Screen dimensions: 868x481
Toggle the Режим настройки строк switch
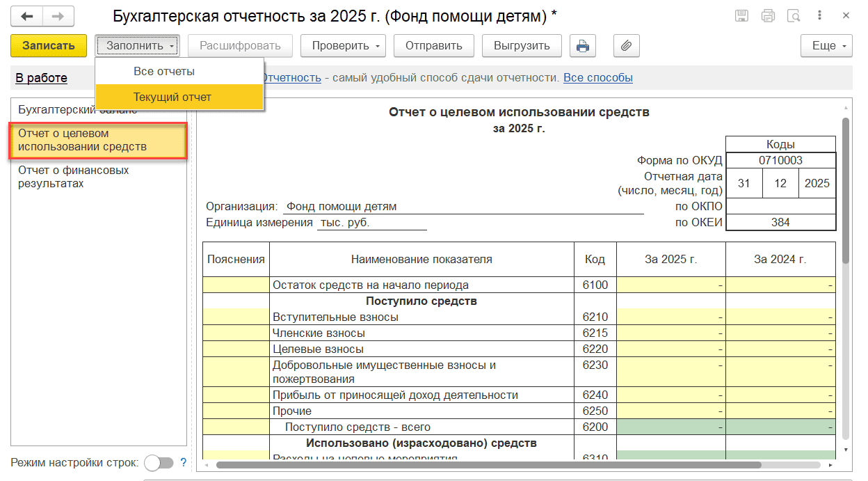[158, 462]
